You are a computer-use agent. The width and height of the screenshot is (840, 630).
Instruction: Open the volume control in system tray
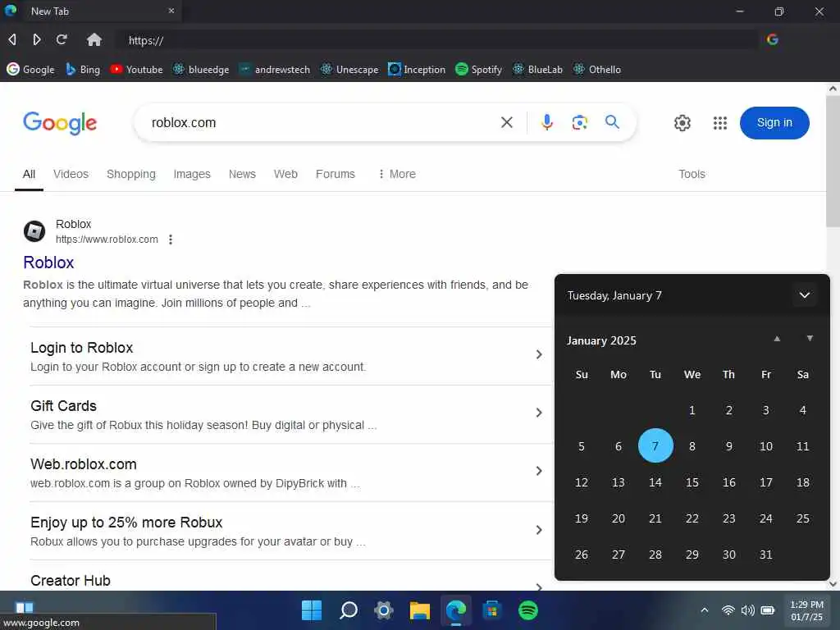coord(748,610)
